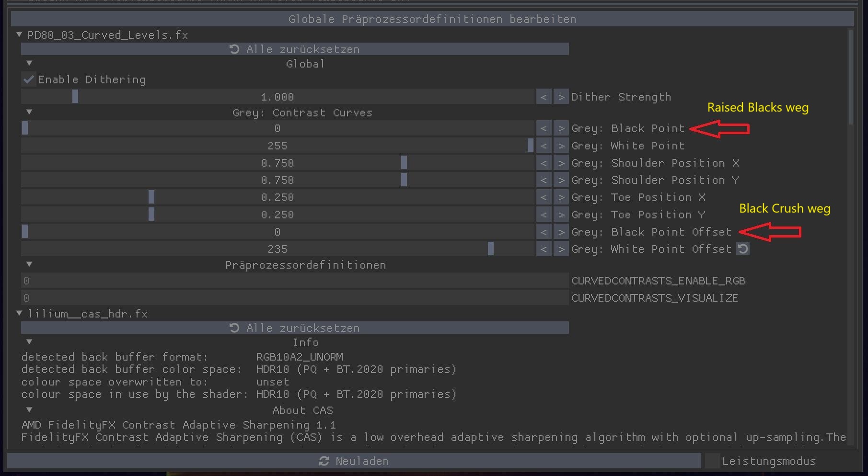The image size is (868, 476).
Task: Collapse the PD80_03_Curved_Levels.fx section
Action: (19, 34)
